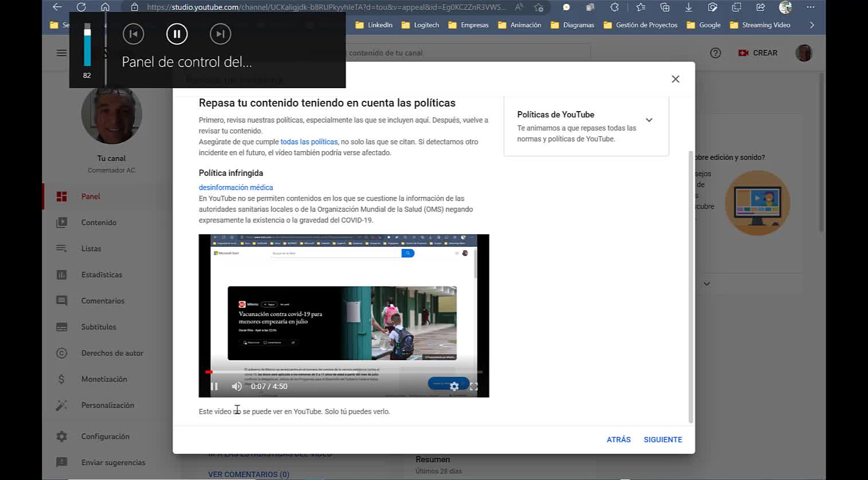Viewport: 868px width, 480px height.
Task: Click the dialog vertical scrollbar
Action: [x=691, y=286]
